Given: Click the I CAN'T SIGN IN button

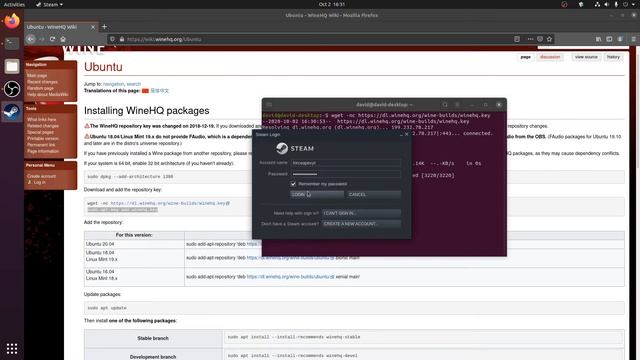Looking at the screenshot, I should [361, 213].
